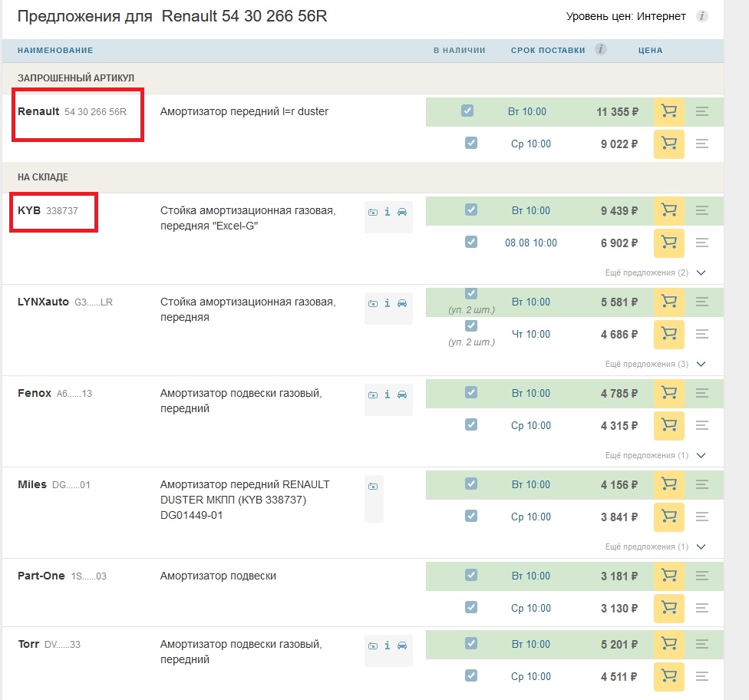Toggle the availability checkbox for the 6 902 ₽ offer
This screenshot has width=749, height=700.
click(471, 242)
